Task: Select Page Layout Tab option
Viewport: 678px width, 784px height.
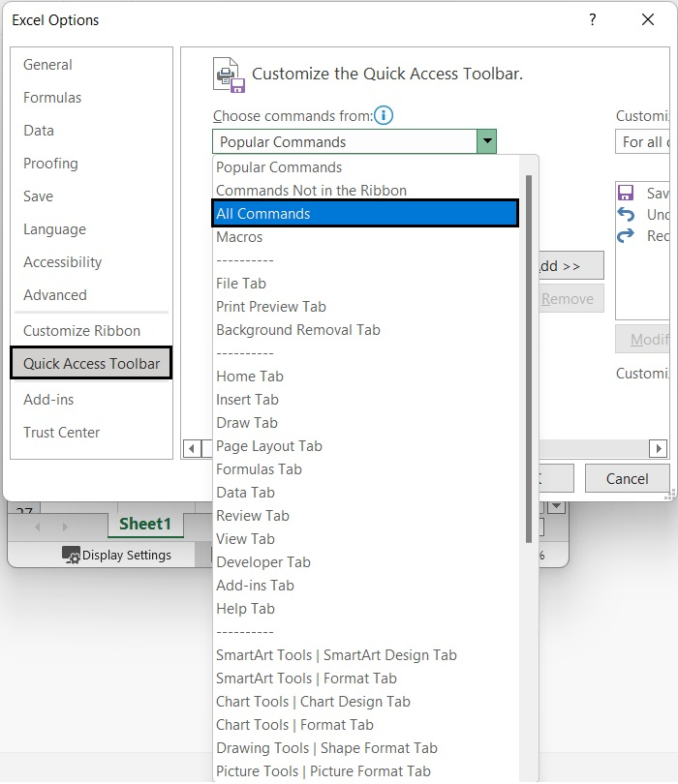Action: tap(365, 446)
